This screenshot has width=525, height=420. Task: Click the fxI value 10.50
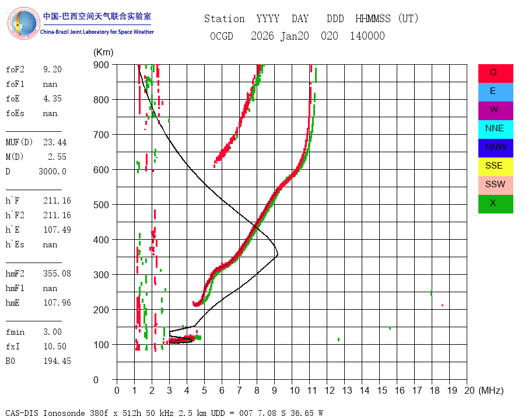[55, 346]
